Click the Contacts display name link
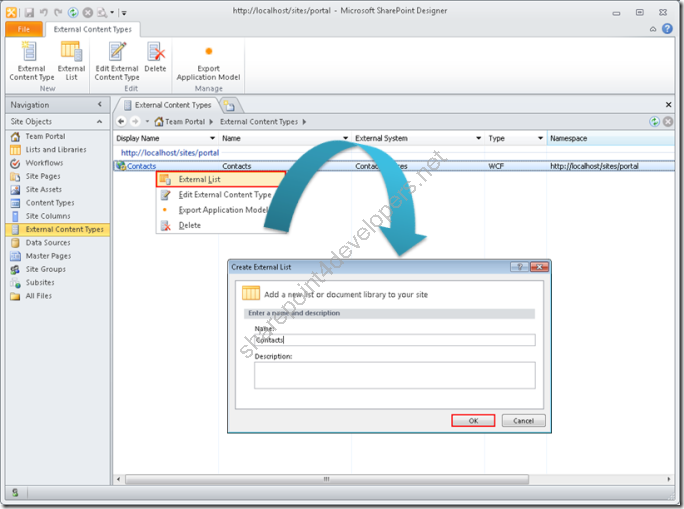 coord(141,166)
